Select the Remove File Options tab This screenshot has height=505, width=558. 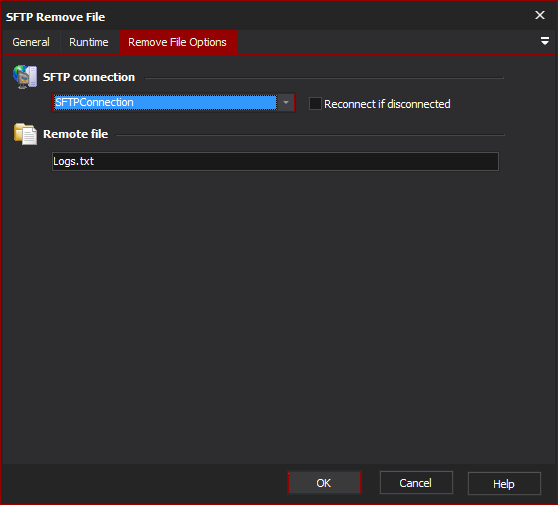[177, 42]
